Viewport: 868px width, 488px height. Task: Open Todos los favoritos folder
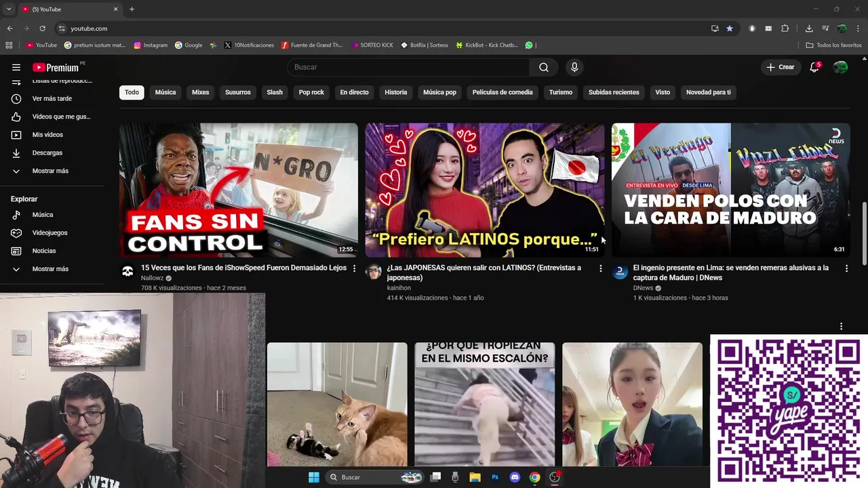pos(833,45)
